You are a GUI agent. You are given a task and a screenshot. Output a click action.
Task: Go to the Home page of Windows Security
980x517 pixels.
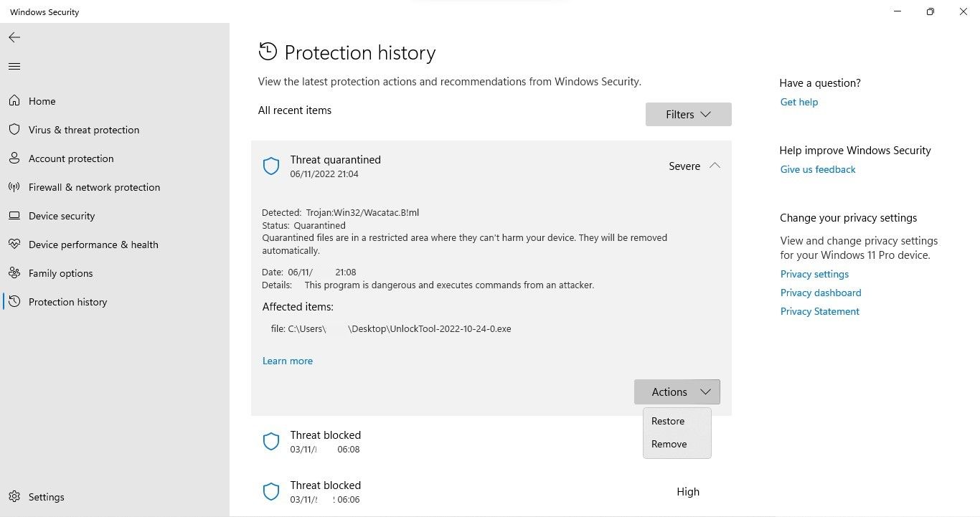point(42,101)
